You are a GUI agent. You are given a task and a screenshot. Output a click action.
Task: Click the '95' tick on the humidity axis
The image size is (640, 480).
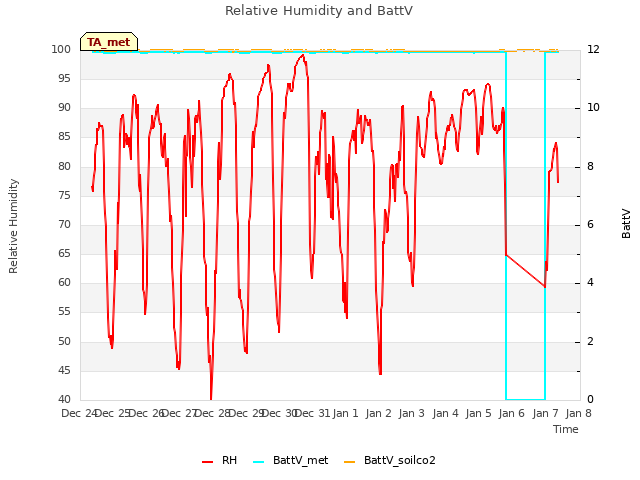tap(64, 78)
